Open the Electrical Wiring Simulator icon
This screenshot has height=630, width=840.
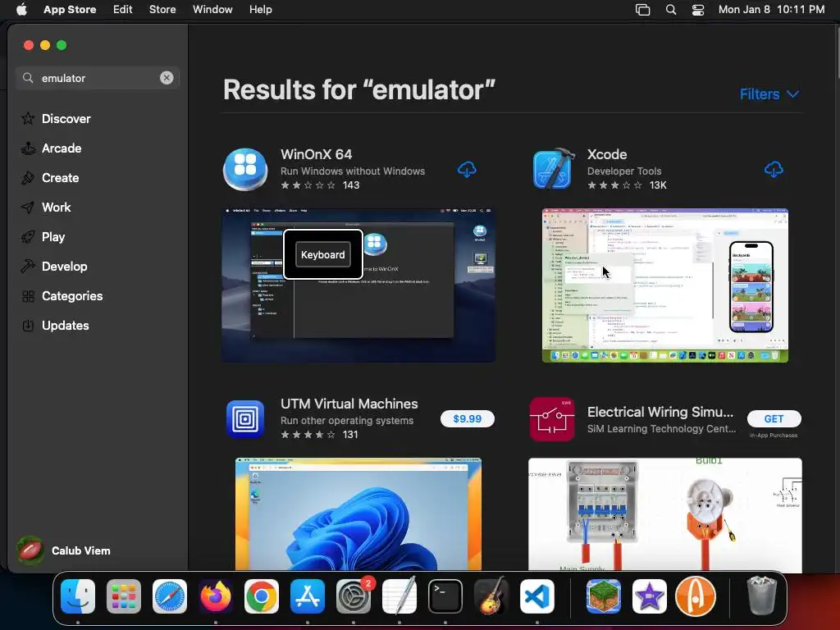point(552,419)
